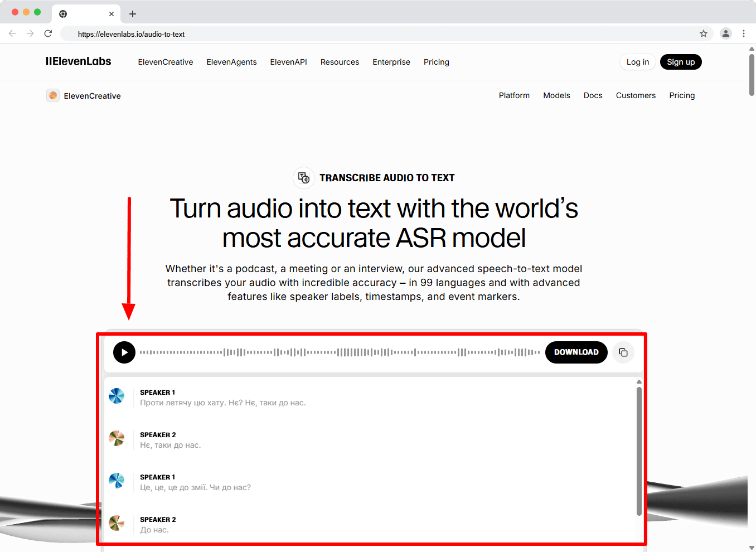This screenshot has height=552, width=756.
Task: Open the Docs section
Action: (593, 95)
